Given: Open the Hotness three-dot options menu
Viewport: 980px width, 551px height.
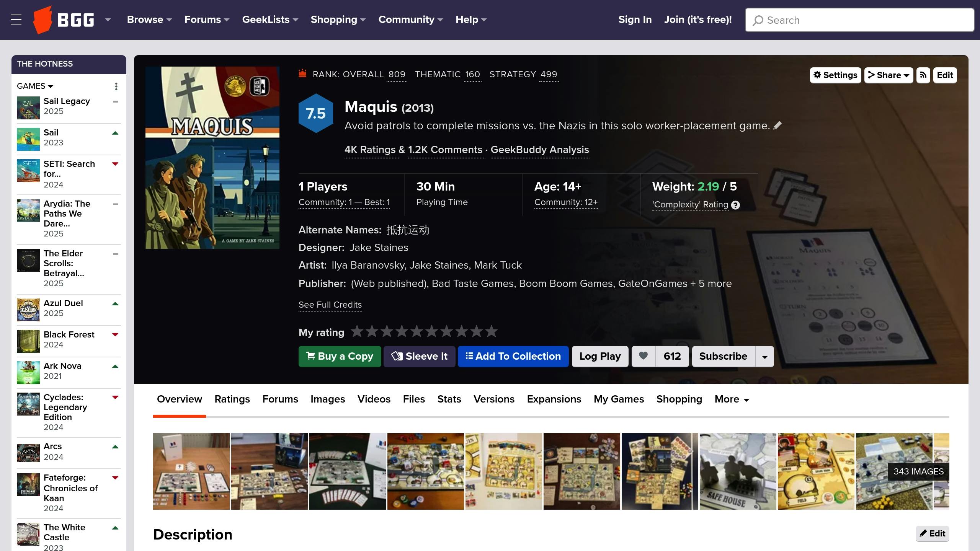Looking at the screenshot, I should pyautogui.click(x=116, y=86).
